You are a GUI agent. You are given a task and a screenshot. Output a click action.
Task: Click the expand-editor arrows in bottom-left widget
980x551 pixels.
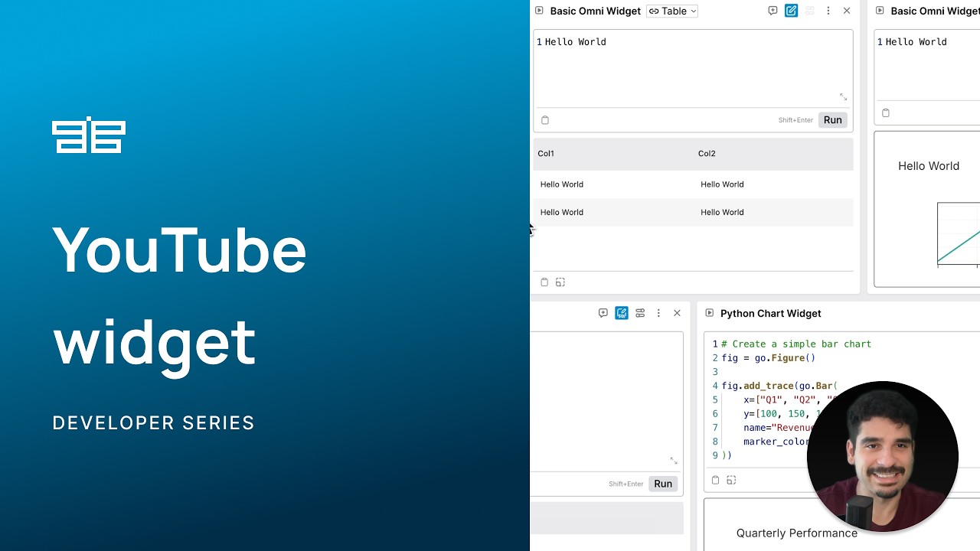pos(674,461)
